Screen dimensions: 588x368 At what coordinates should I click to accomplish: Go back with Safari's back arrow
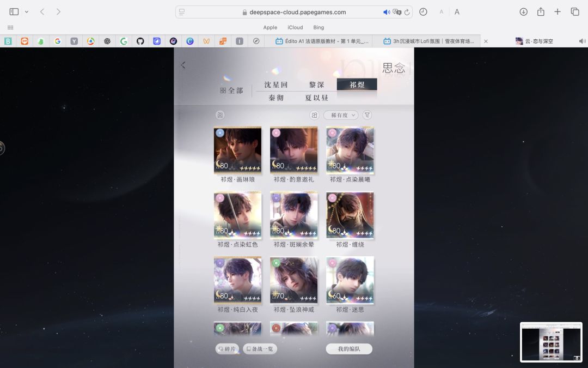[x=42, y=12]
